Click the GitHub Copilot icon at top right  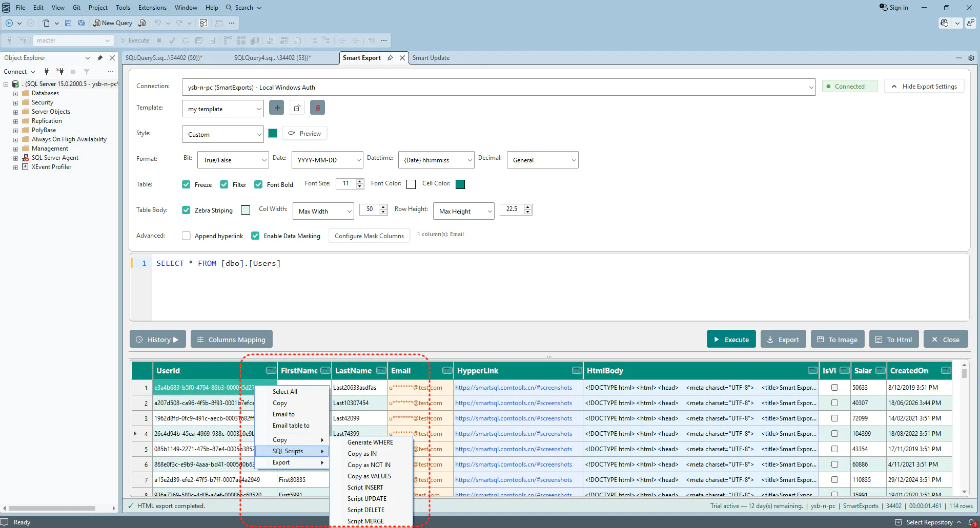coord(944,23)
